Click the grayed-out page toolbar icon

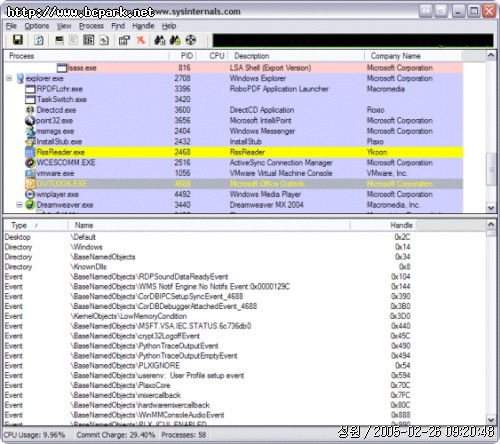click(x=73, y=40)
